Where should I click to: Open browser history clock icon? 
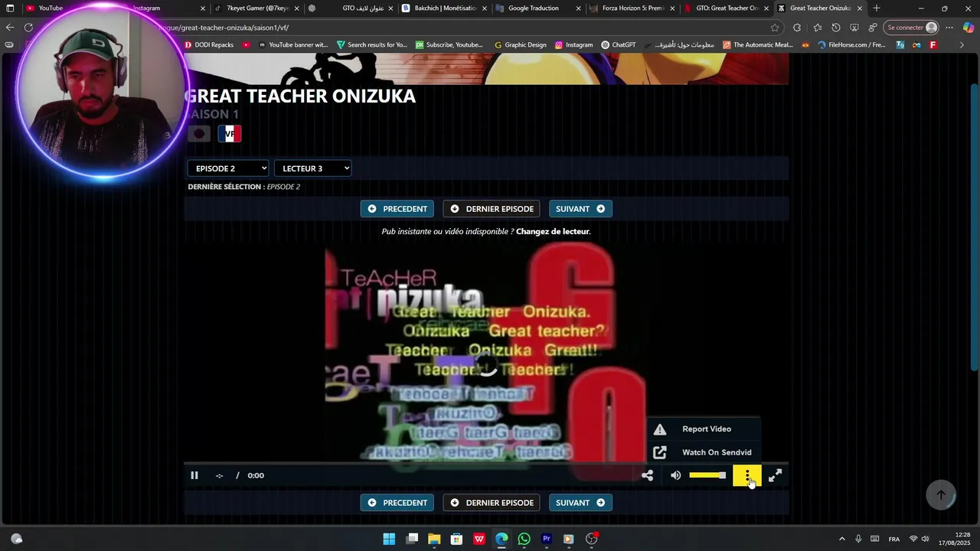pos(835,28)
